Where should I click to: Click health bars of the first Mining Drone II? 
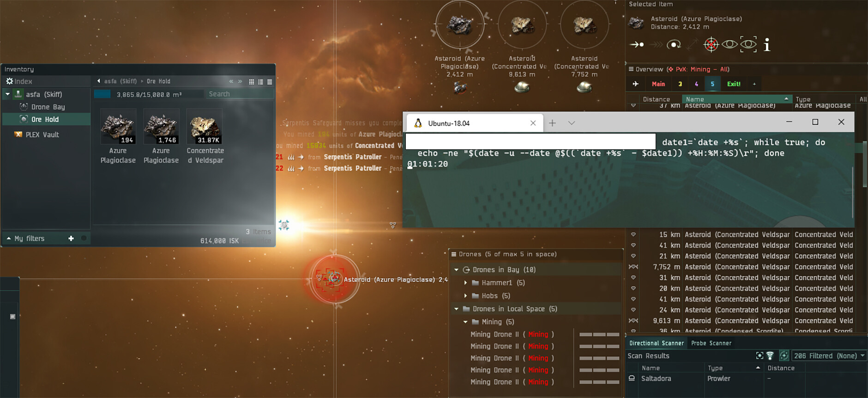[599, 334]
